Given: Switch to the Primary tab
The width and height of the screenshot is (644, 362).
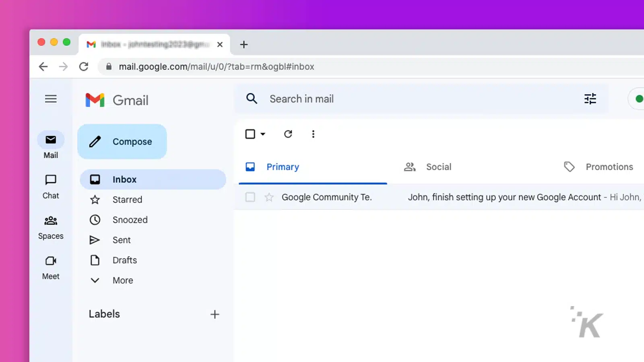Looking at the screenshot, I should 313,167.
